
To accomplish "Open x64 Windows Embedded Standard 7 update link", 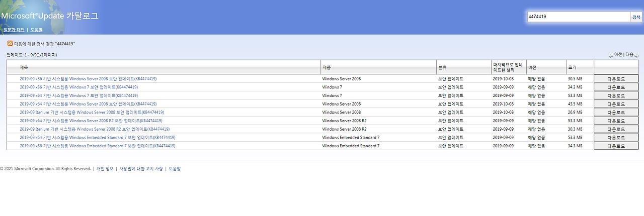I will tap(98, 137).
